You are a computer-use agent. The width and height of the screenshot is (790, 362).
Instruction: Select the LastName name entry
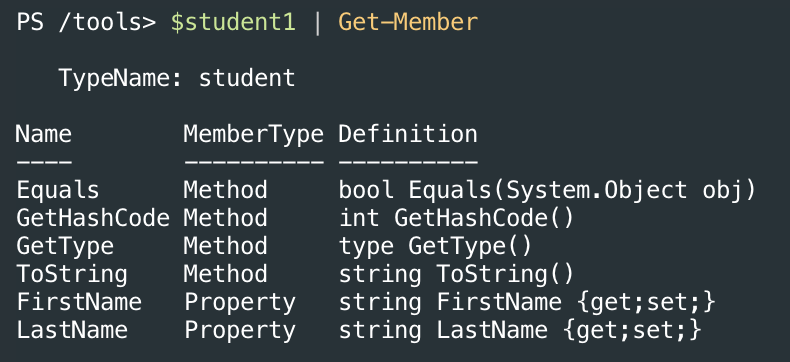(72, 331)
